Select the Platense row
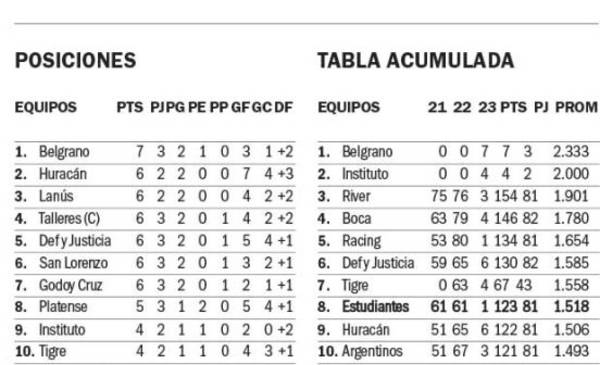 (x=155, y=307)
